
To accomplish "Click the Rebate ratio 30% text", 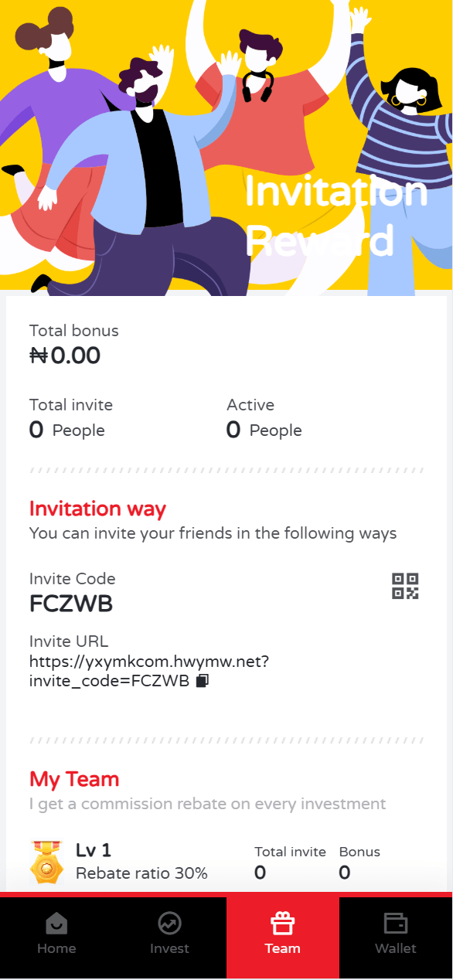I will click(x=141, y=874).
